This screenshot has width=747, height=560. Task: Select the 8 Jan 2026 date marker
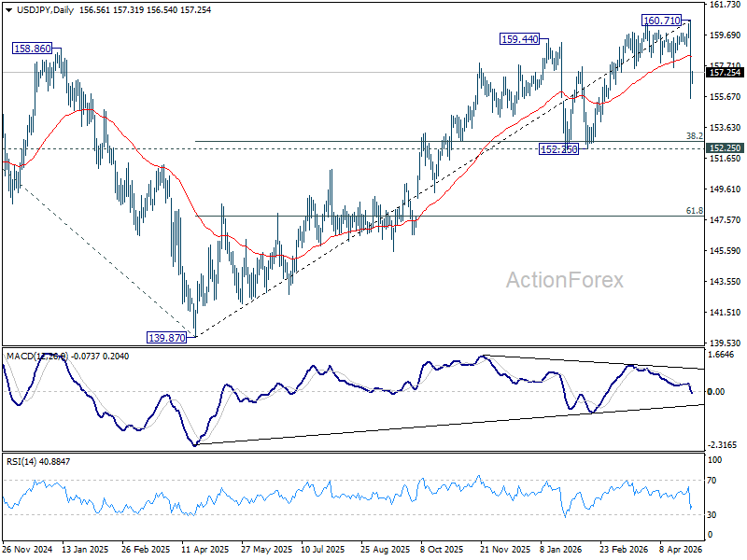[x=561, y=549]
